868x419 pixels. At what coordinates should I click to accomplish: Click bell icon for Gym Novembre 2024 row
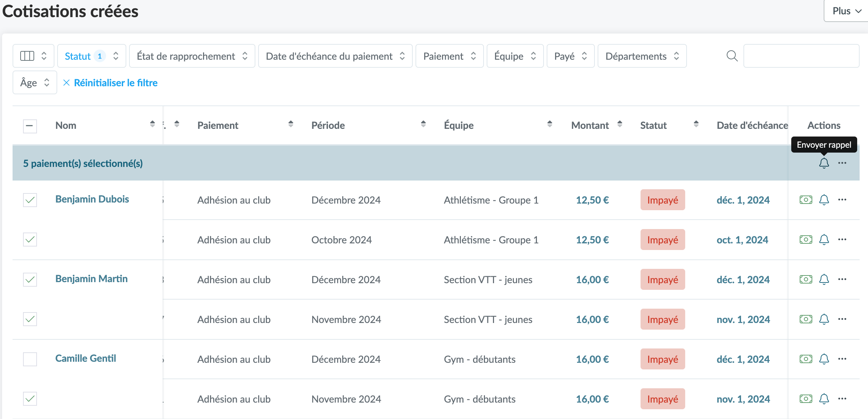tap(824, 399)
